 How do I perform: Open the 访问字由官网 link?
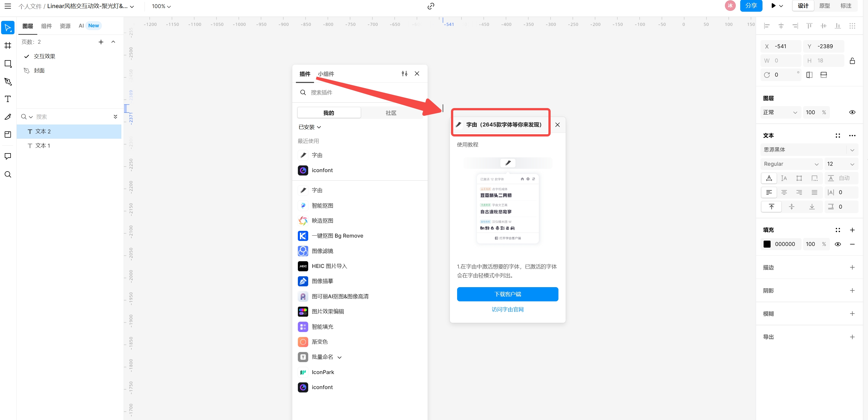[x=507, y=309]
